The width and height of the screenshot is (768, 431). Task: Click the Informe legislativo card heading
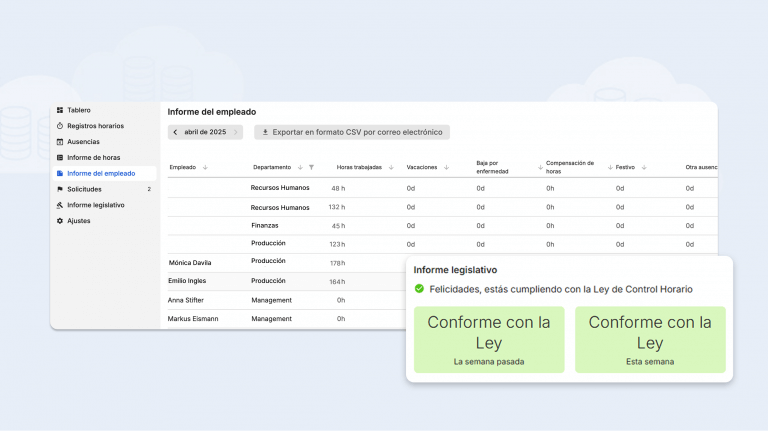455,270
